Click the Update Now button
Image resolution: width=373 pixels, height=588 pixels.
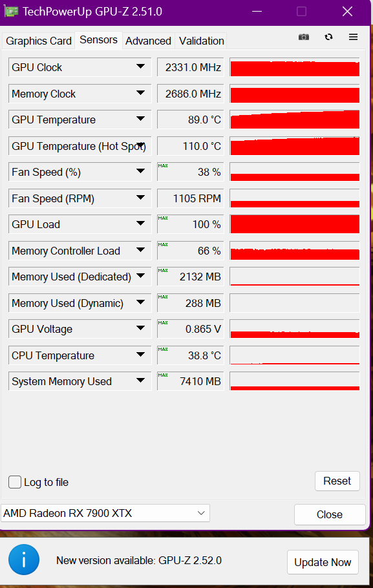coord(323,562)
